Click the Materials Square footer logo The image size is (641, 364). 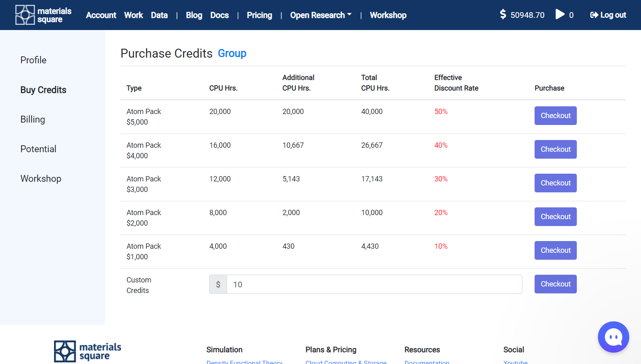coord(88,351)
